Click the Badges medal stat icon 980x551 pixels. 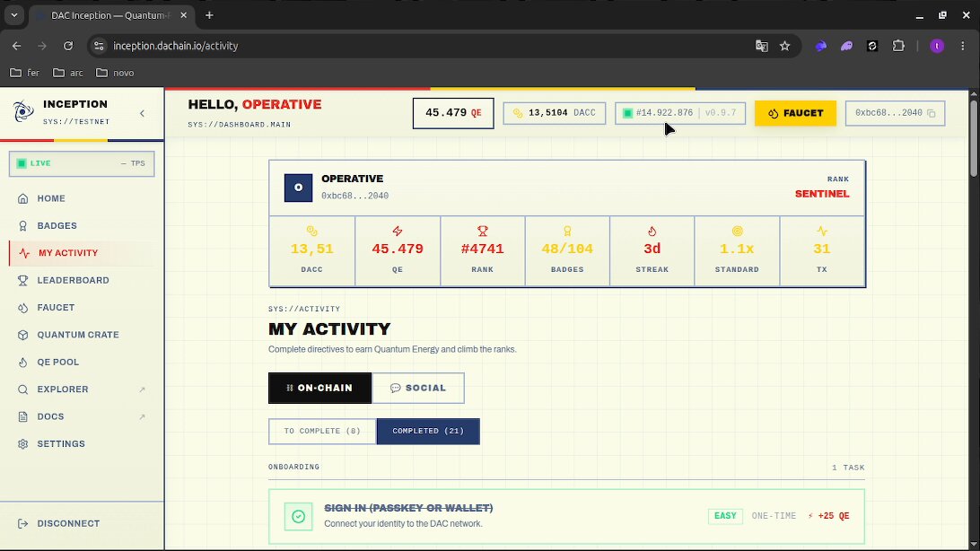coord(567,232)
